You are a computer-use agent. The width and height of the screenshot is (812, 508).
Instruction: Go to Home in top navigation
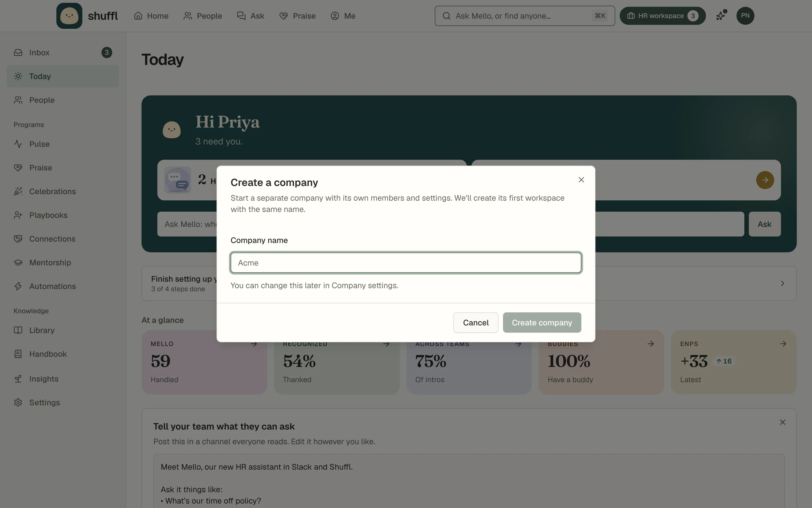[x=151, y=16]
